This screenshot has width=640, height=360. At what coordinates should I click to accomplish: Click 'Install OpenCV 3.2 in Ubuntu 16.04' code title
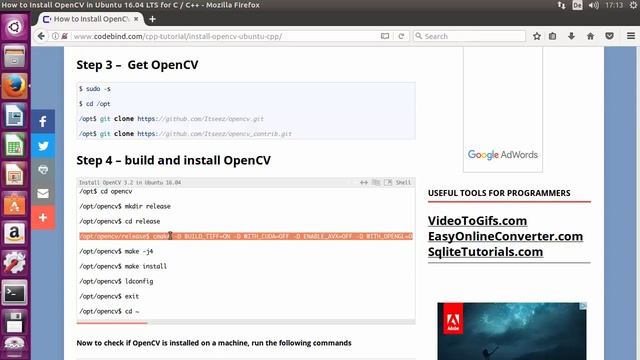click(130, 182)
